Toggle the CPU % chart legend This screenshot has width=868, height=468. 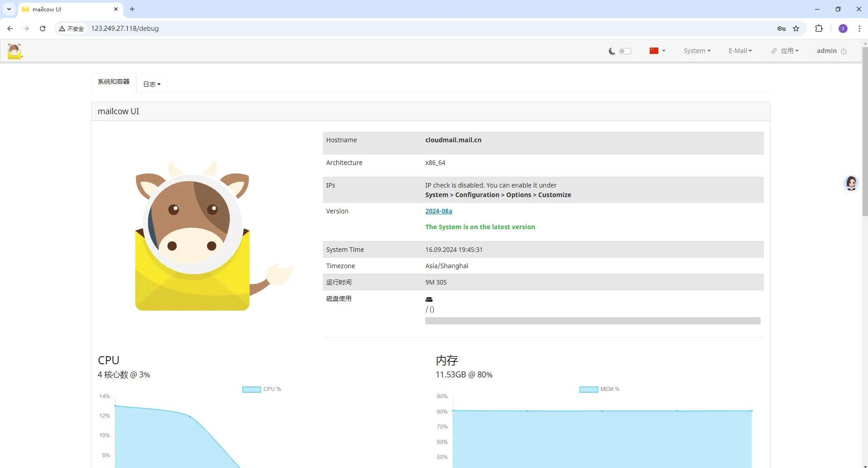pos(262,389)
